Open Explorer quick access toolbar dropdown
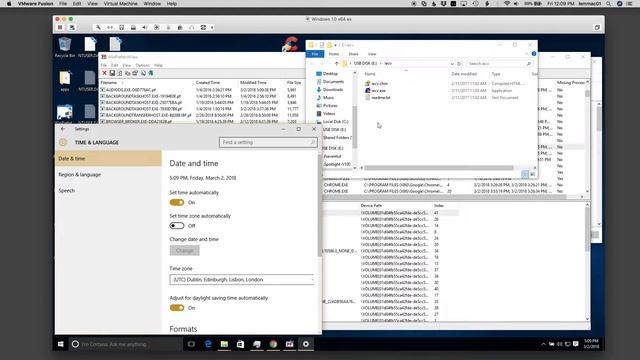 coord(336,45)
